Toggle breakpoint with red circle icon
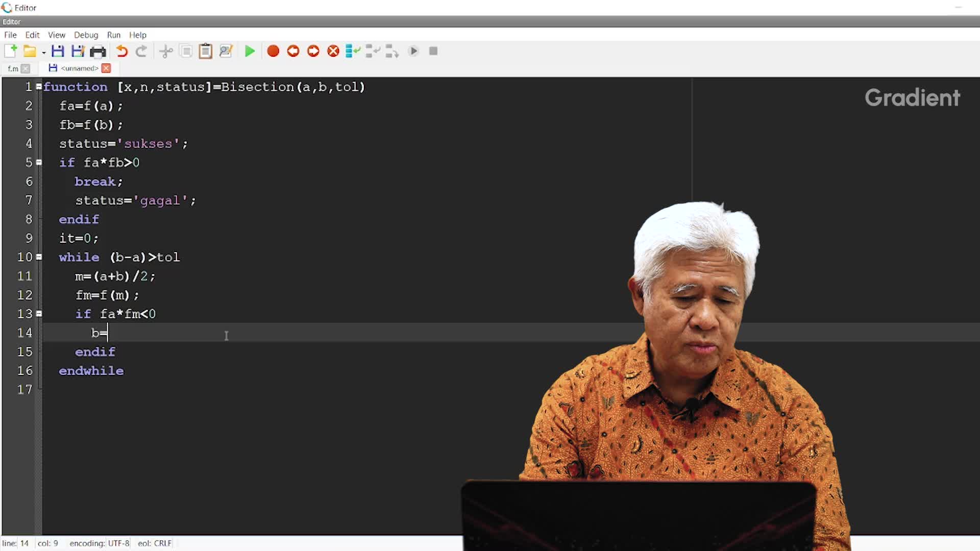 click(273, 51)
